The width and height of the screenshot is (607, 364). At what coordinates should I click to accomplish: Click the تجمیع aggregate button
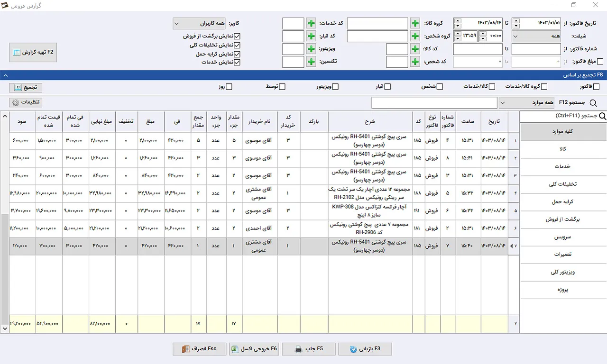tap(26, 88)
